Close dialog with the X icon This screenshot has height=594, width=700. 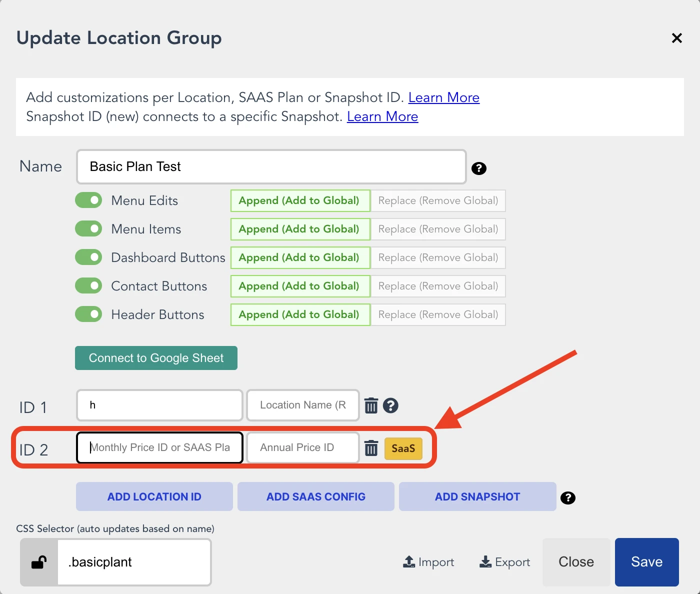676,38
